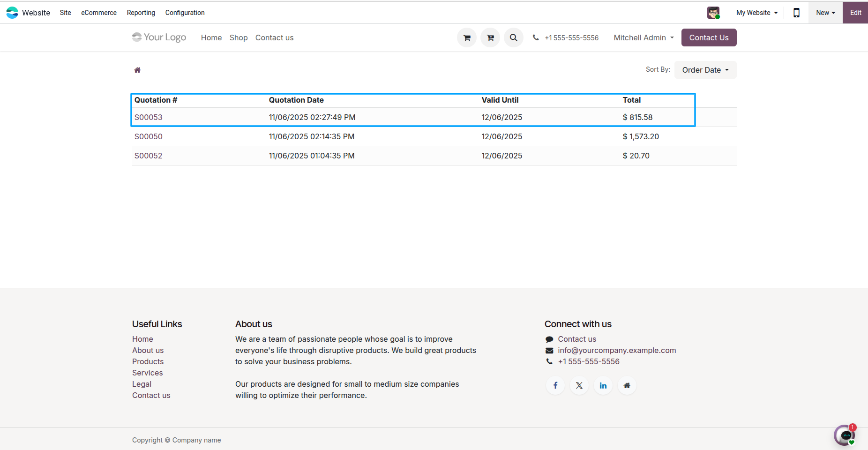
Task: Visit the Facebook social icon
Action: click(x=555, y=385)
